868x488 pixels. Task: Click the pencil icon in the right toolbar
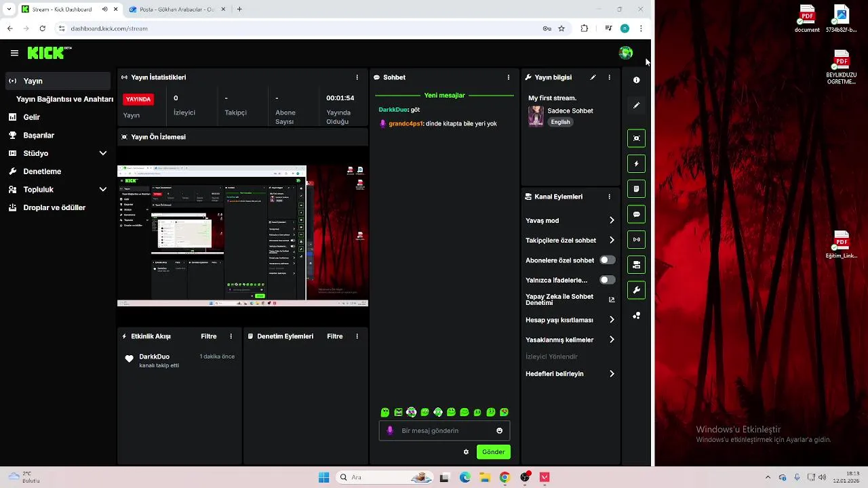point(636,106)
